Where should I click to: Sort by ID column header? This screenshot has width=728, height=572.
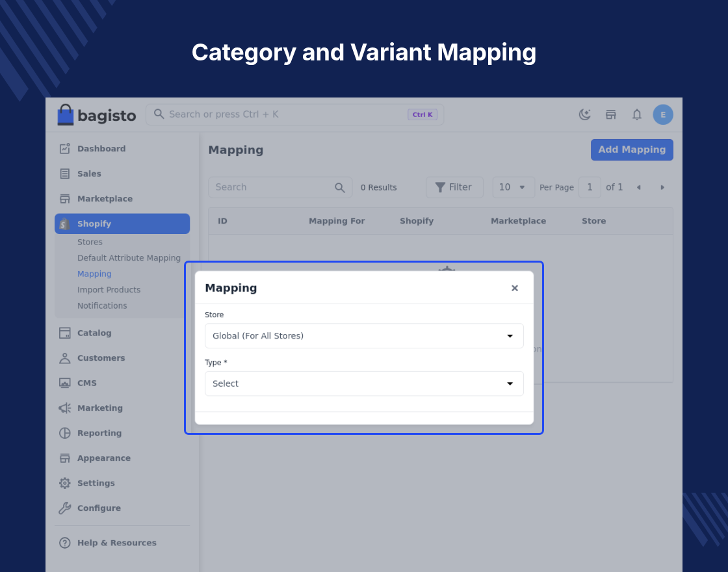(x=223, y=221)
